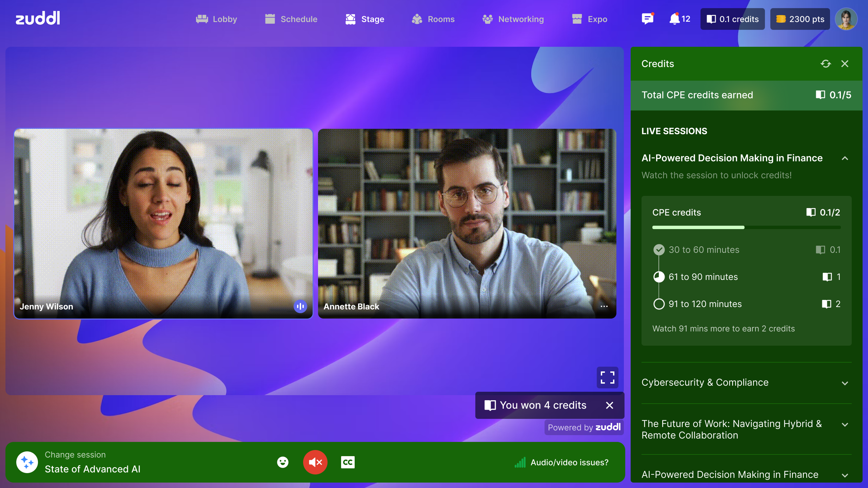Viewport: 868px width, 488px height.
Task: Open more options on Annette Black video
Action: pyautogui.click(x=604, y=306)
